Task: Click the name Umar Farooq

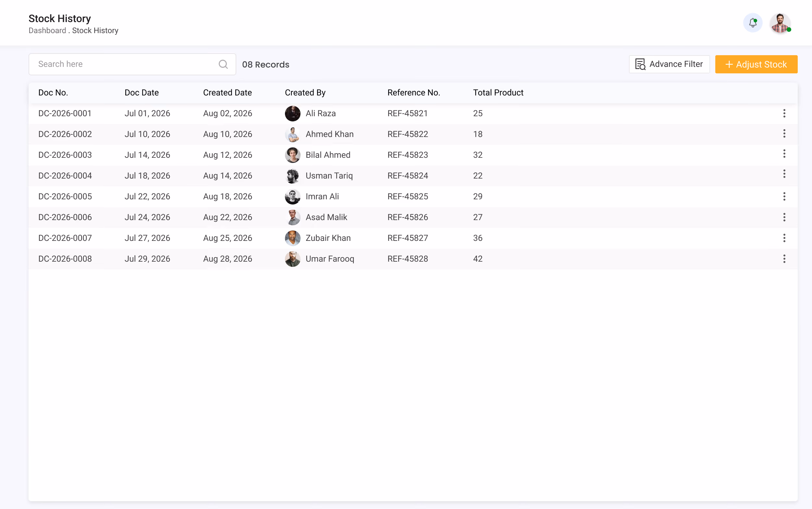Action: pos(330,259)
